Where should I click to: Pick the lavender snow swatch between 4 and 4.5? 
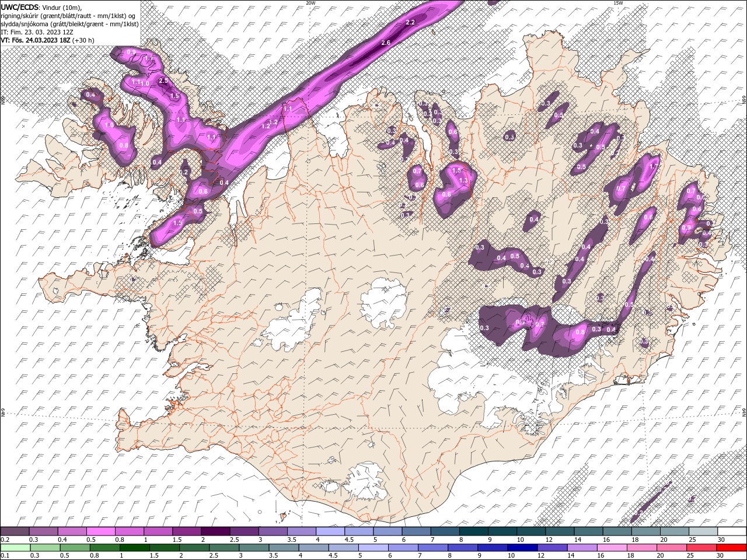point(330,531)
